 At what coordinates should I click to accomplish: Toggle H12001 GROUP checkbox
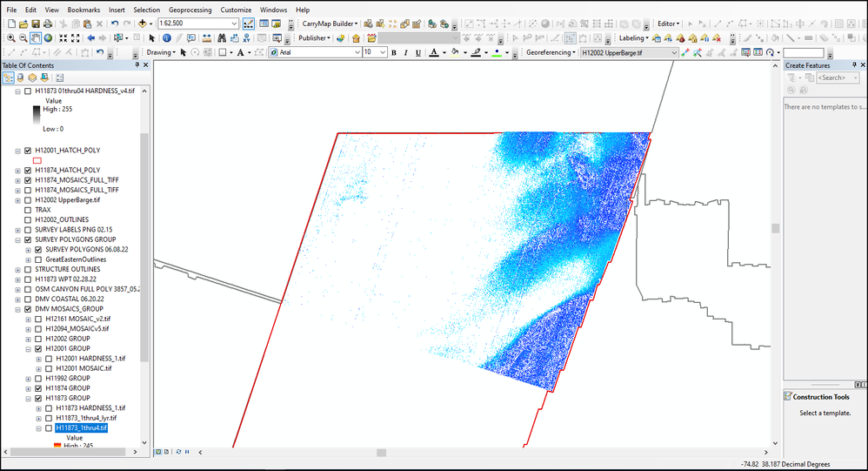[38, 348]
